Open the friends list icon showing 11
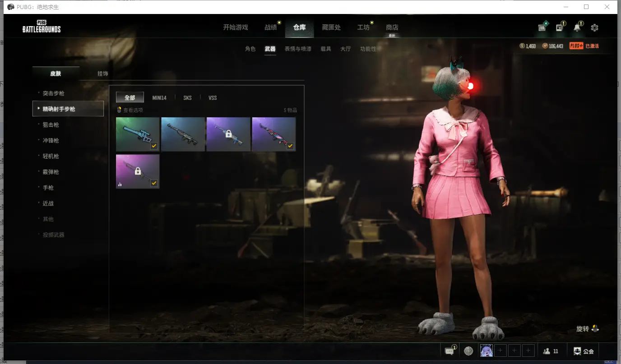 pyautogui.click(x=551, y=351)
